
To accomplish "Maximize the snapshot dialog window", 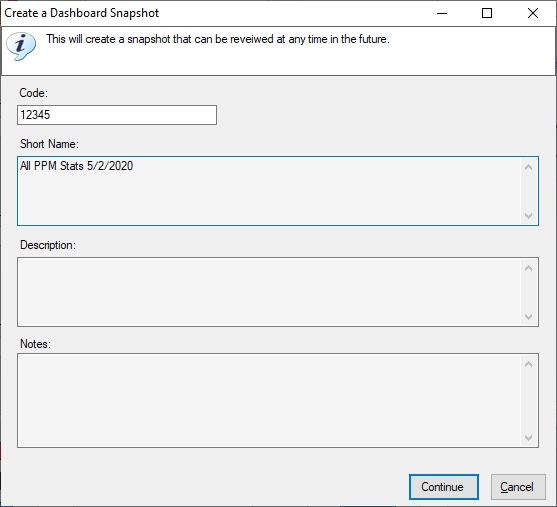I will pyautogui.click(x=487, y=13).
